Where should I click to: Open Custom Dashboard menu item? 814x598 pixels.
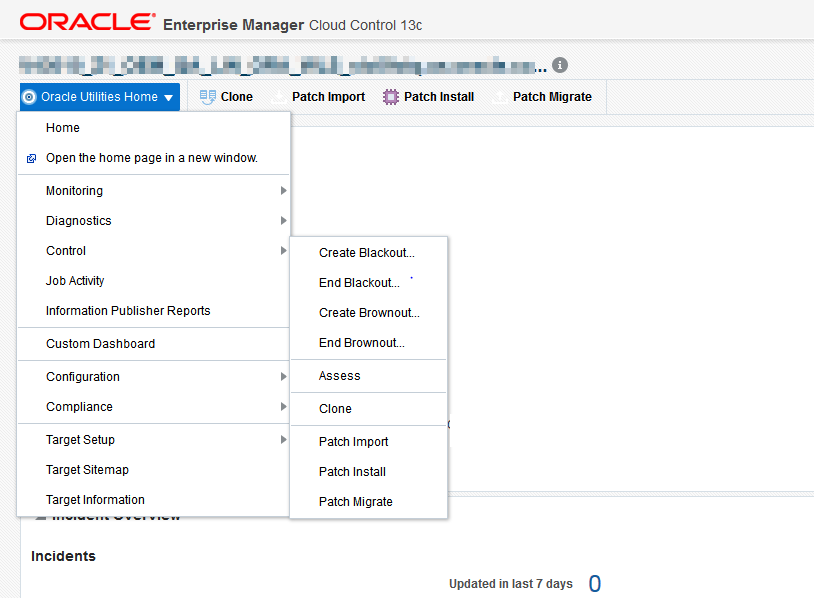coord(153,344)
